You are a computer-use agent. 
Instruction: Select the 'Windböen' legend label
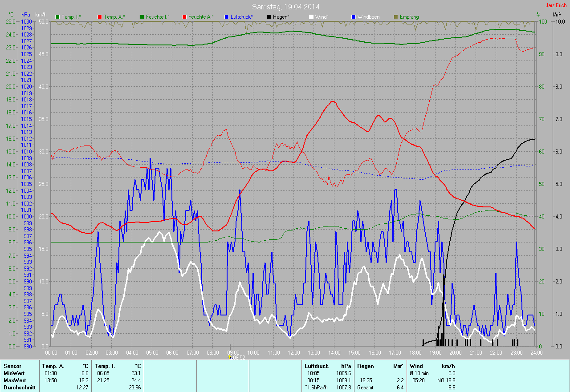(369, 17)
